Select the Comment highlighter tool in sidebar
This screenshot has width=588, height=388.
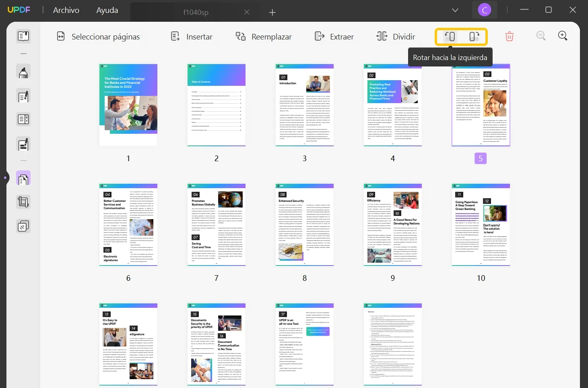click(x=23, y=72)
